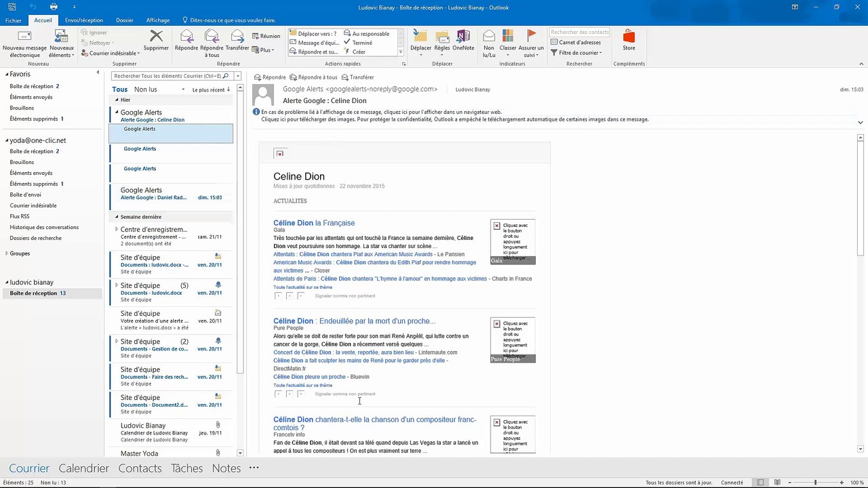868x488 pixels.
Task: Open the Courrier indésirable folder in the folder pane
Action: [33, 205]
